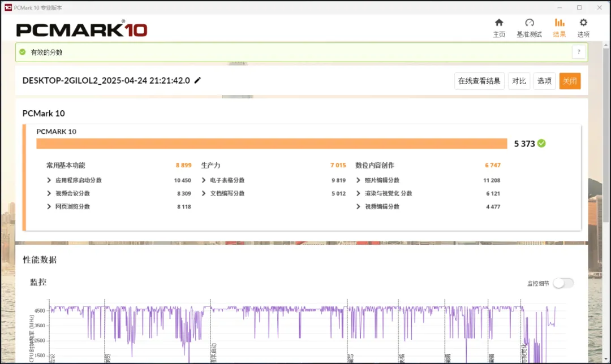Click the 4 477 score value

tap(493, 207)
